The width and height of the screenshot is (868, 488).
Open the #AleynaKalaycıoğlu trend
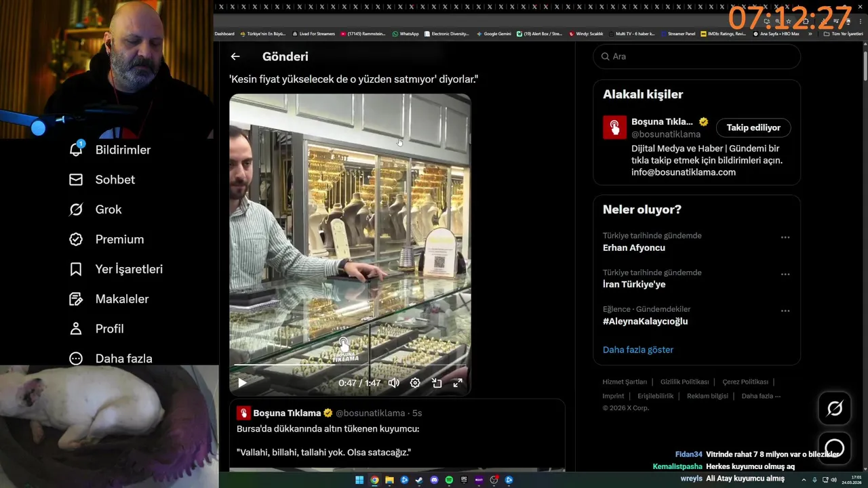[645, 321]
